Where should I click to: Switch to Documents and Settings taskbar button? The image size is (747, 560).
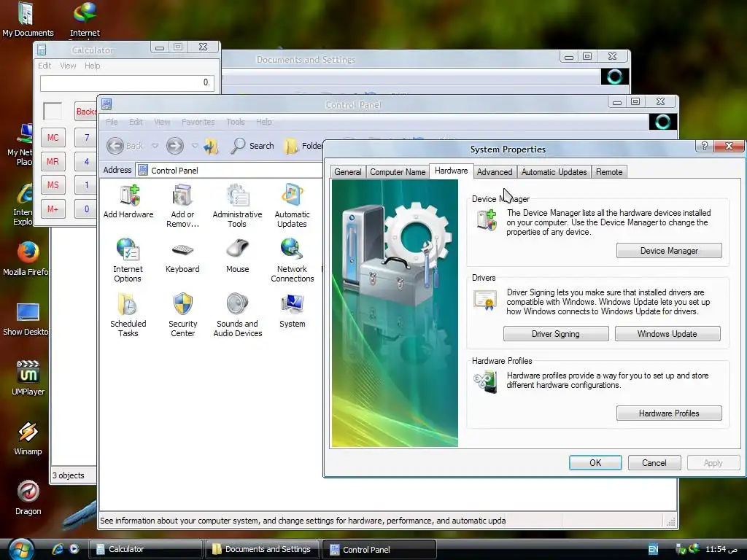point(262,549)
